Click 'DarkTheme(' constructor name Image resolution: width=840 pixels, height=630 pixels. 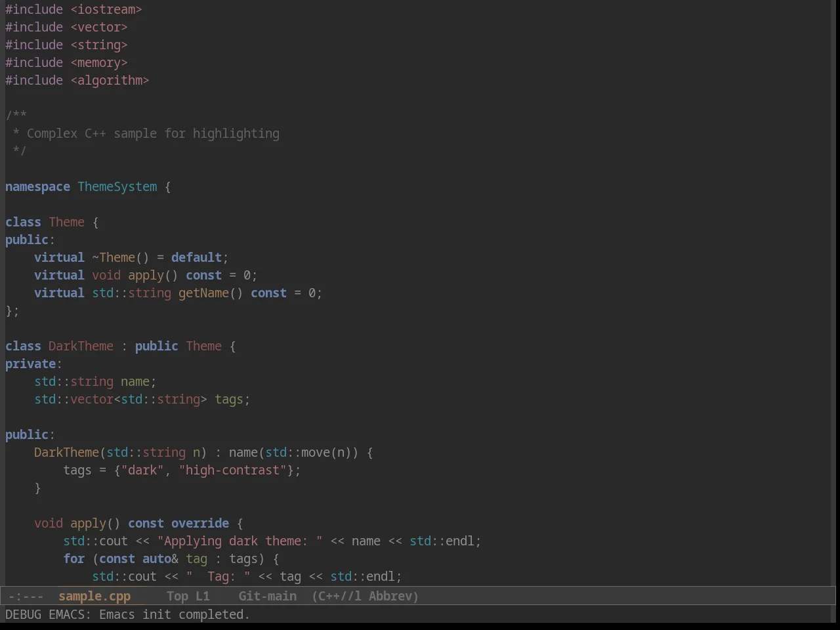tap(70, 452)
